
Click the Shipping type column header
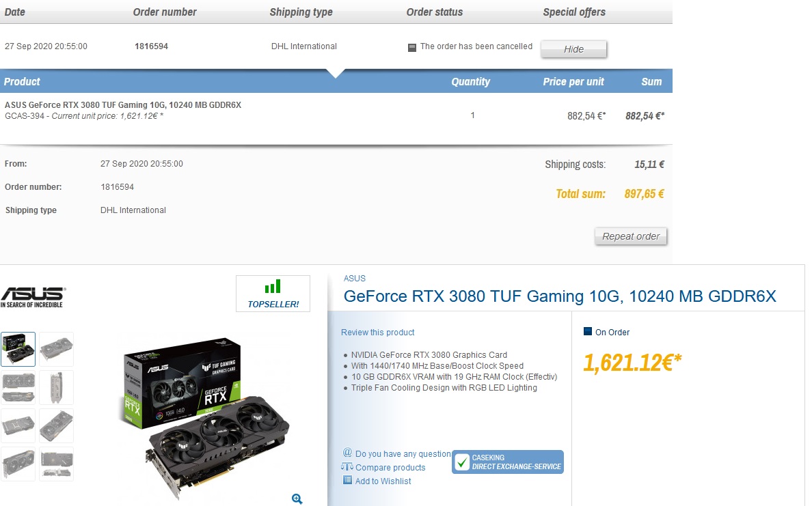click(x=301, y=12)
